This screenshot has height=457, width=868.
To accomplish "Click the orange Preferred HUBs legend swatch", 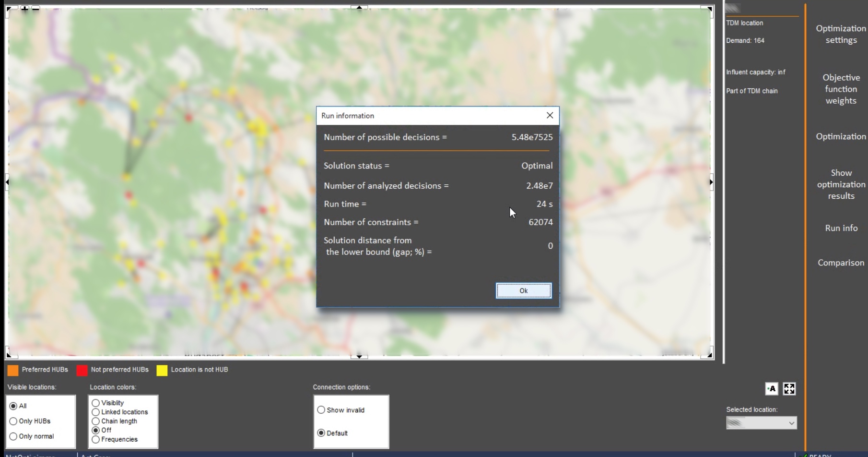I will point(13,370).
